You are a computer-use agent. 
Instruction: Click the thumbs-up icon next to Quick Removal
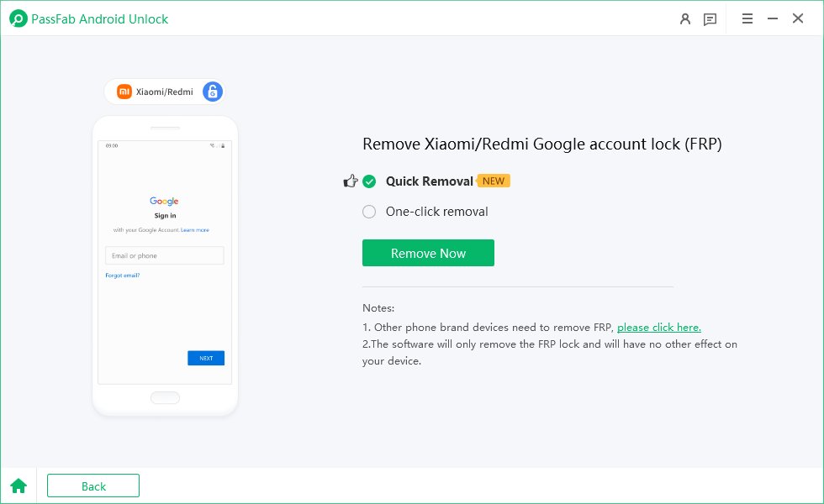point(351,180)
